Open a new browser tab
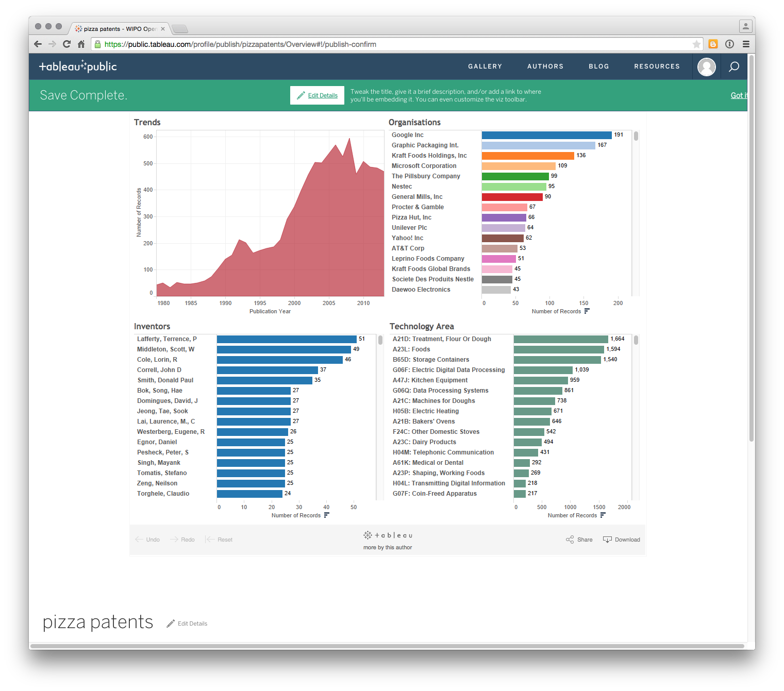The height and width of the screenshot is (691, 784). [x=180, y=29]
